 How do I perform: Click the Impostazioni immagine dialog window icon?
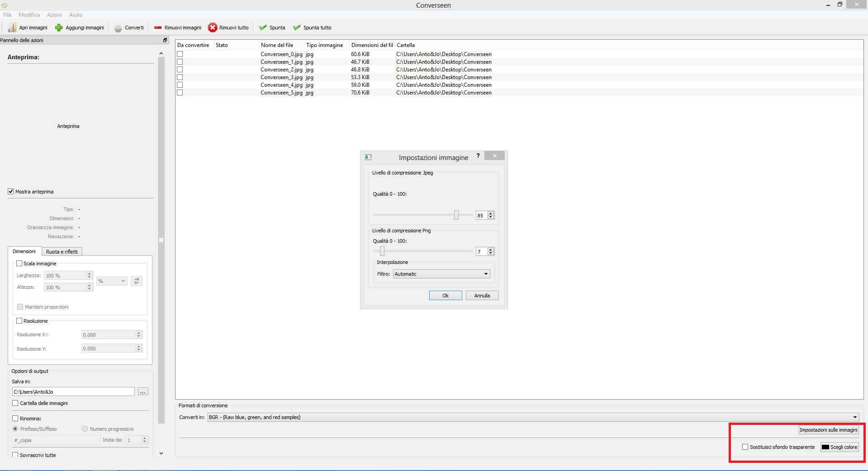[x=368, y=157]
